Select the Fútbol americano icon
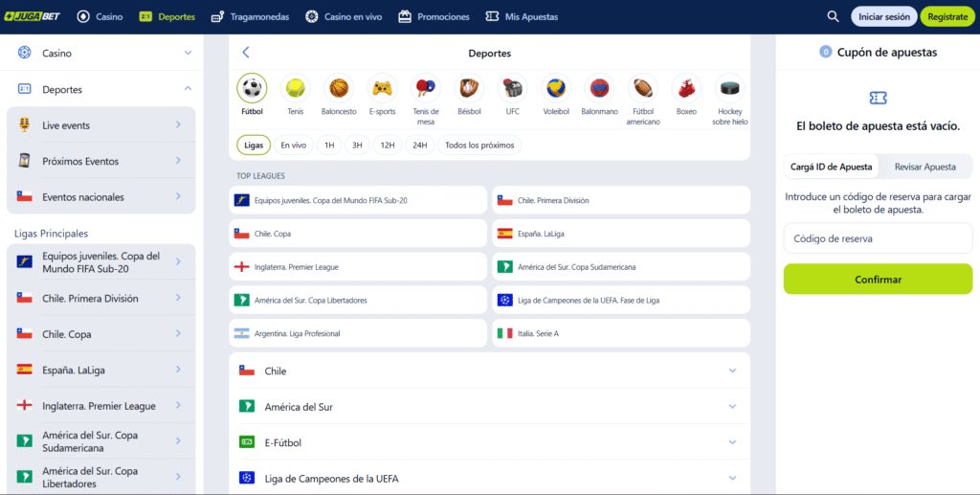Image resolution: width=980 pixels, height=495 pixels. (x=643, y=88)
